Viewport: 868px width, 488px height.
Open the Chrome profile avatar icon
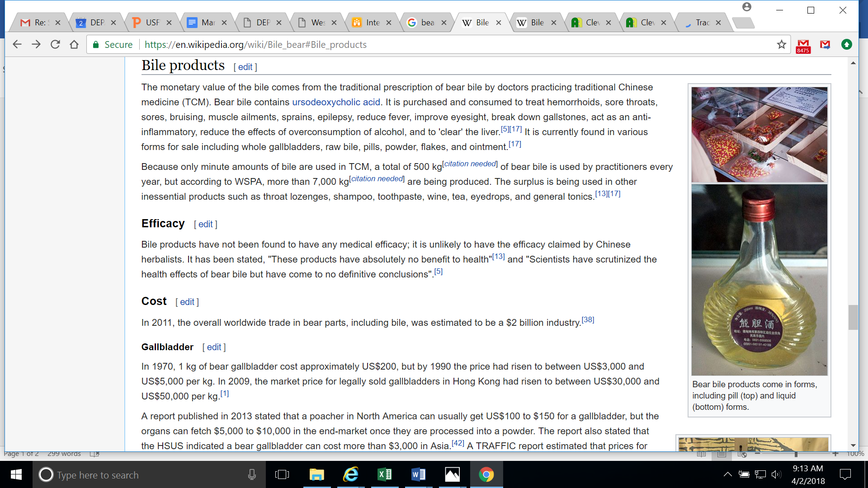click(x=747, y=7)
